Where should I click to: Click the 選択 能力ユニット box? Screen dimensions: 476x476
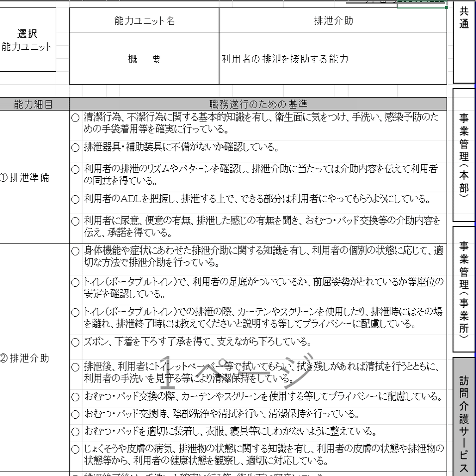pos(27,40)
